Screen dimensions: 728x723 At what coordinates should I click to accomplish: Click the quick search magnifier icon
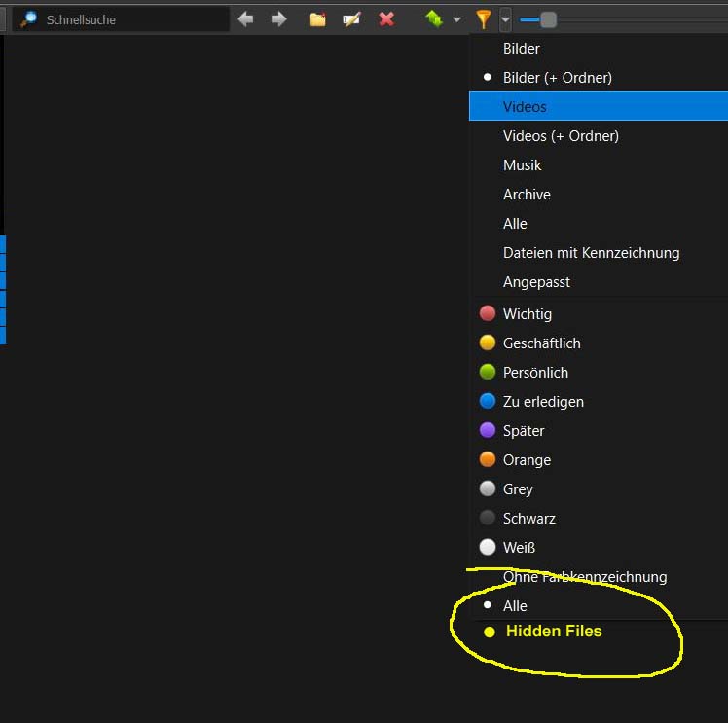(29, 18)
